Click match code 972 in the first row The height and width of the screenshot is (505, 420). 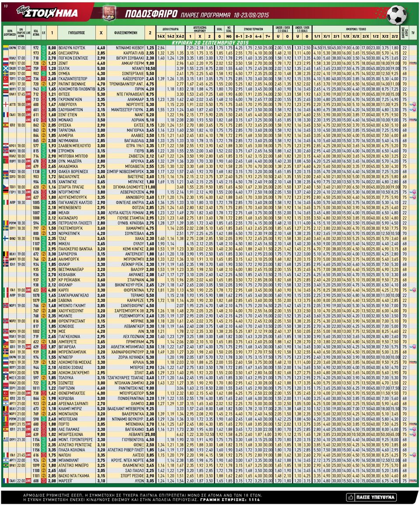36,48
